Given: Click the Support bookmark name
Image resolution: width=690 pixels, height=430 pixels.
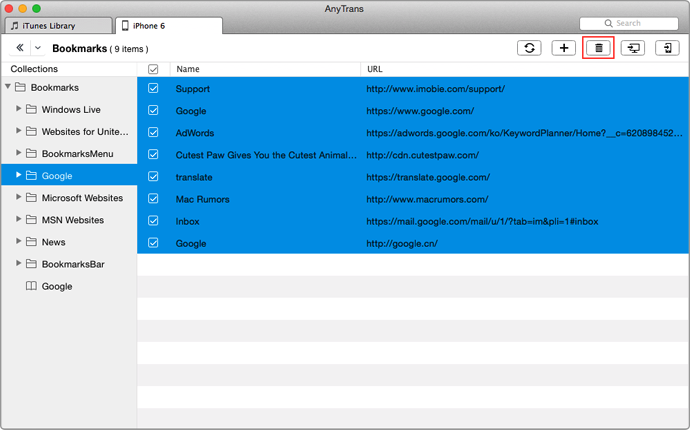Looking at the screenshot, I should pyautogui.click(x=193, y=89).
